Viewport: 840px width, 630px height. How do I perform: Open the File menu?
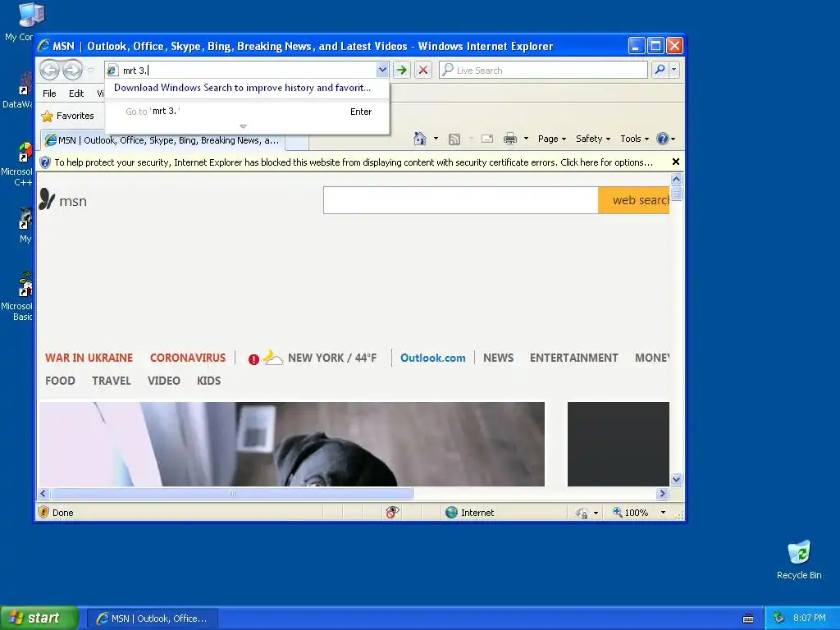[x=49, y=94]
